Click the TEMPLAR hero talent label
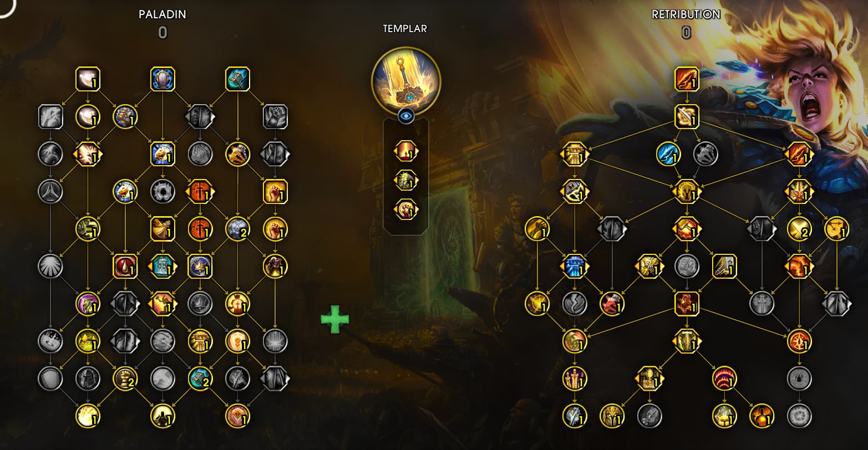This screenshot has height=450, width=868. (405, 29)
